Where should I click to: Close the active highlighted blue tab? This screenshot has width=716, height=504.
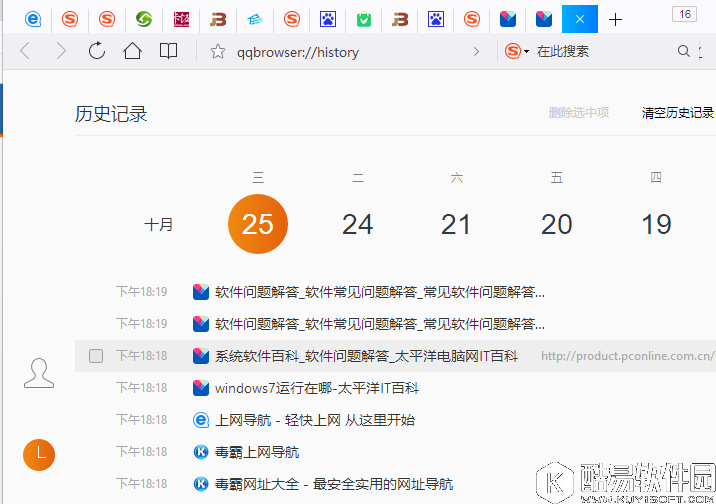point(579,19)
